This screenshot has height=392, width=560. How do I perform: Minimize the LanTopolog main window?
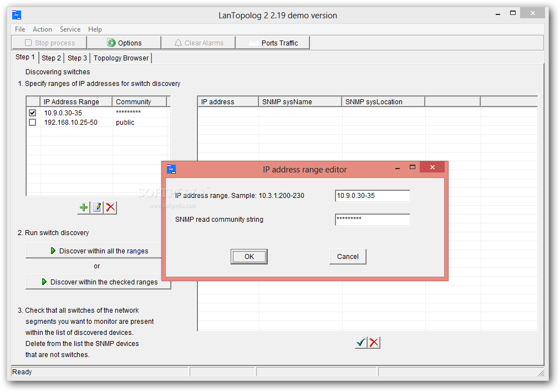(498, 13)
